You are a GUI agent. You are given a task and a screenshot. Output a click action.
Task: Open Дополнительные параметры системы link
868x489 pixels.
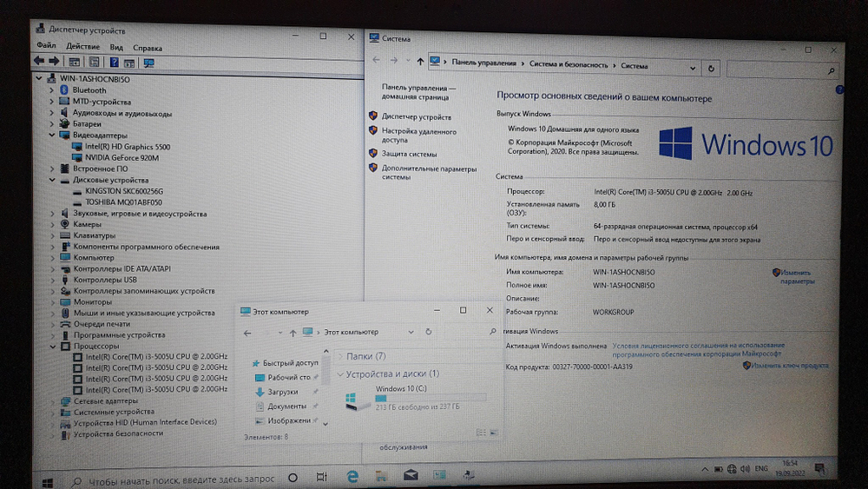pyautogui.click(x=429, y=173)
